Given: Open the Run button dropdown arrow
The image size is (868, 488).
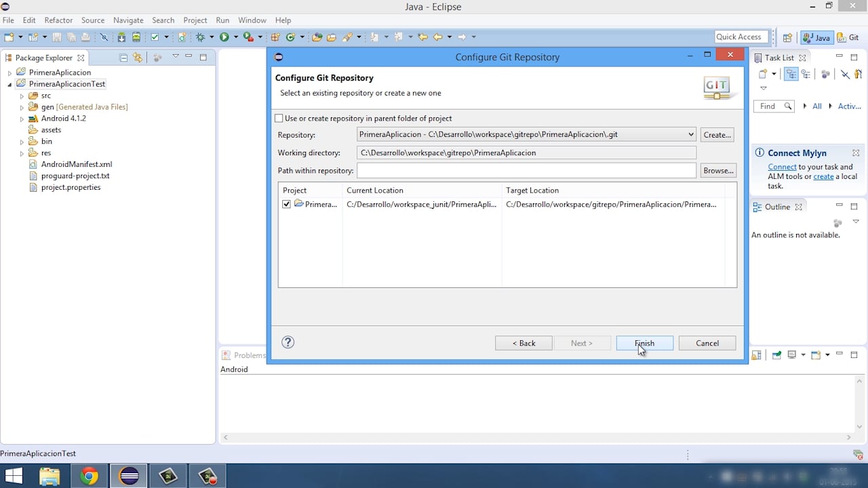Looking at the screenshot, I should 235,37.
